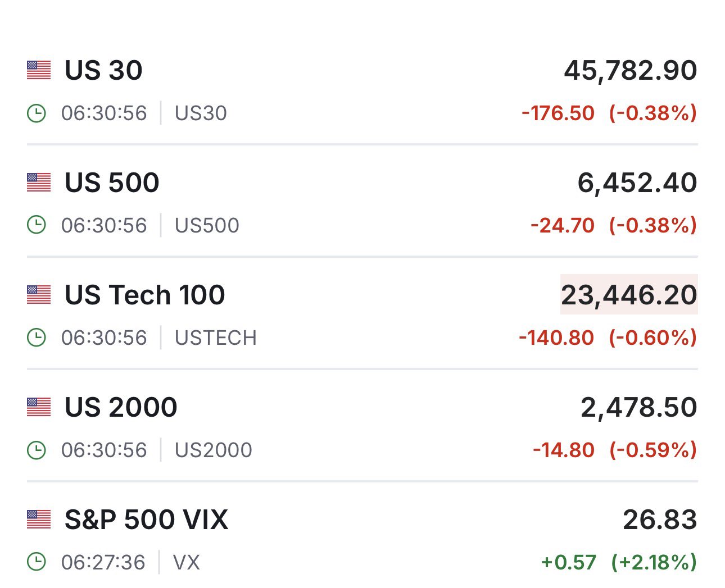Click the USTECH ticker symbol
725x588 pixels.
click(x=215, y=338)
